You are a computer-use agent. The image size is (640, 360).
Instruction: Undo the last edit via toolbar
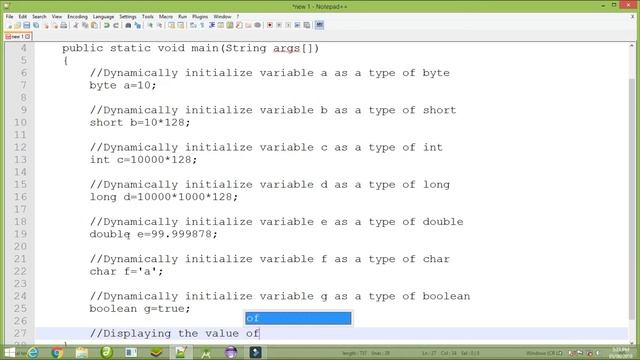click(107, 25)
